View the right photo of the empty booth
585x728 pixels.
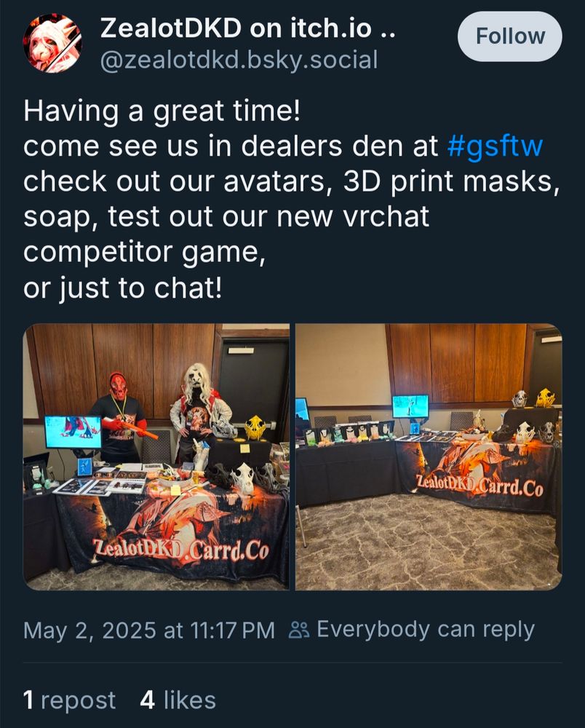429,457
